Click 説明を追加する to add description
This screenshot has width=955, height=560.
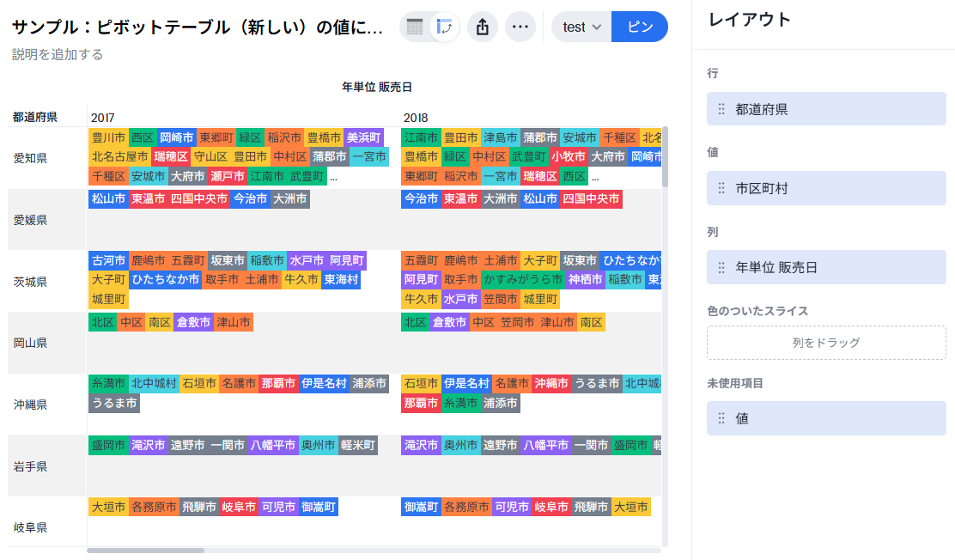coord(58,55)
